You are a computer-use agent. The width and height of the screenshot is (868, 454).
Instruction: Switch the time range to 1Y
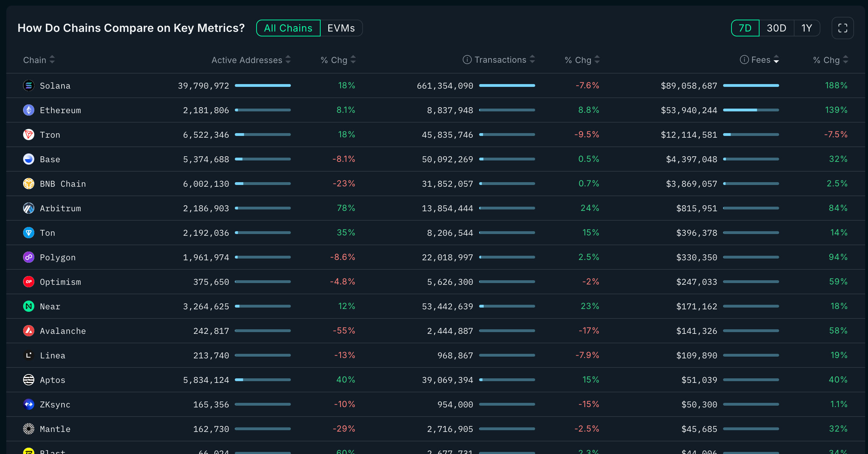click(807, 28)
